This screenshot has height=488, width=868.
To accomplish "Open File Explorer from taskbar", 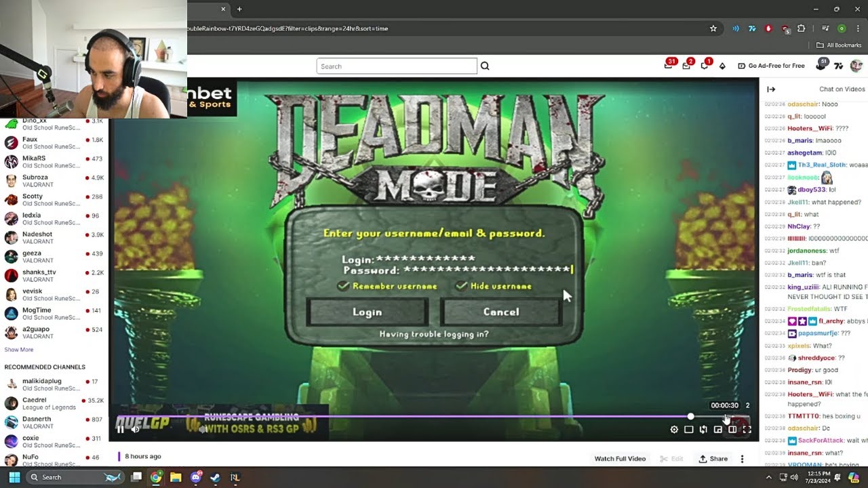I will point(176,477).
